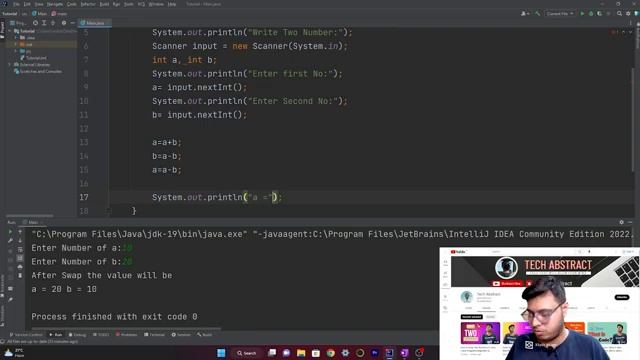Click Main class breadcrumb in navigation bar

pos(40,13)
